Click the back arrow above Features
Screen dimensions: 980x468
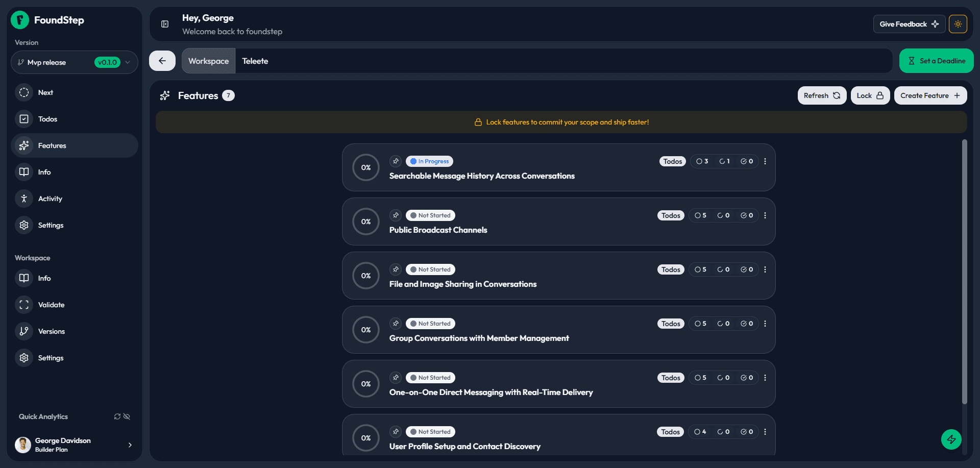coord(162,61)
